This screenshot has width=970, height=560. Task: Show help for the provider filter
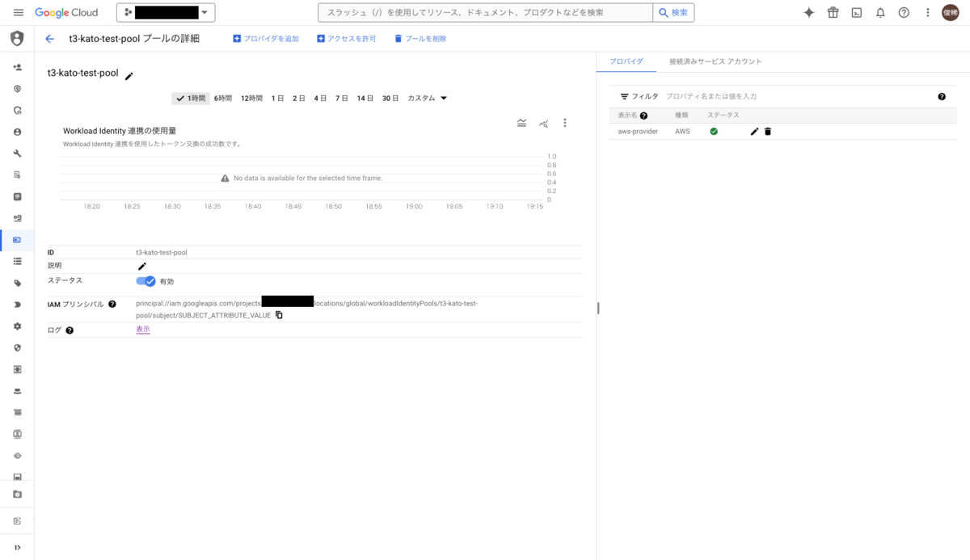point(942,96)
